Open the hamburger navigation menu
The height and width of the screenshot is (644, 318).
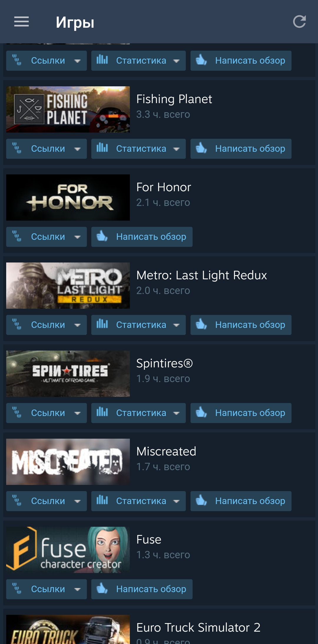click(21, 22)
